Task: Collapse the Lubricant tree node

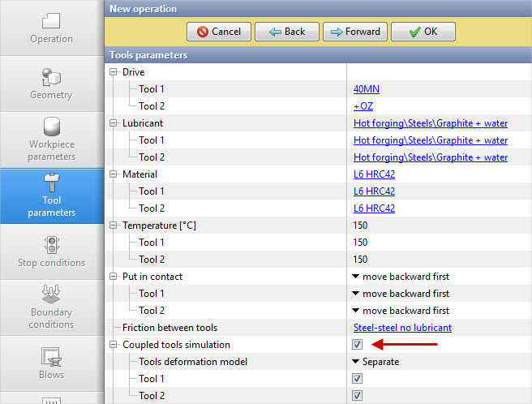Action: 114,123
